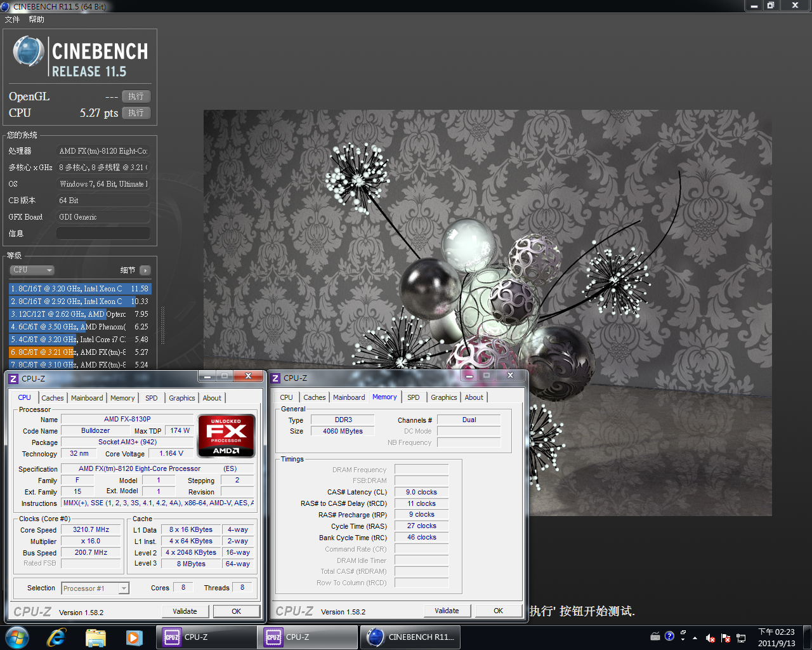
Task: Select ranking row 3 AMD Opteron 7.95
Action: (80, 314)
